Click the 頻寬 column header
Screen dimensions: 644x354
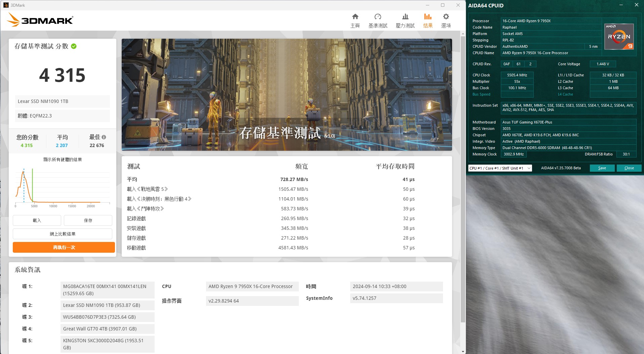tap(301, 166)
